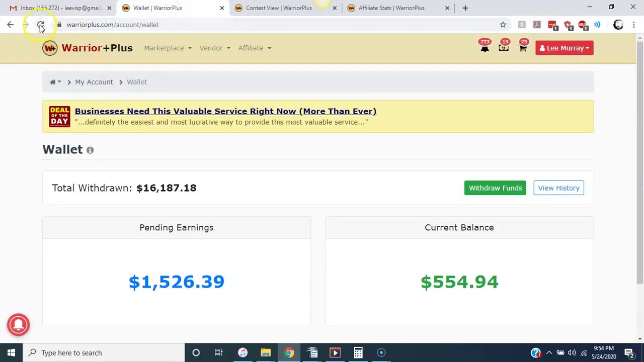Screen dimensions: 644x362
Task: Click the View History button
Action: (x=558, y=188)
